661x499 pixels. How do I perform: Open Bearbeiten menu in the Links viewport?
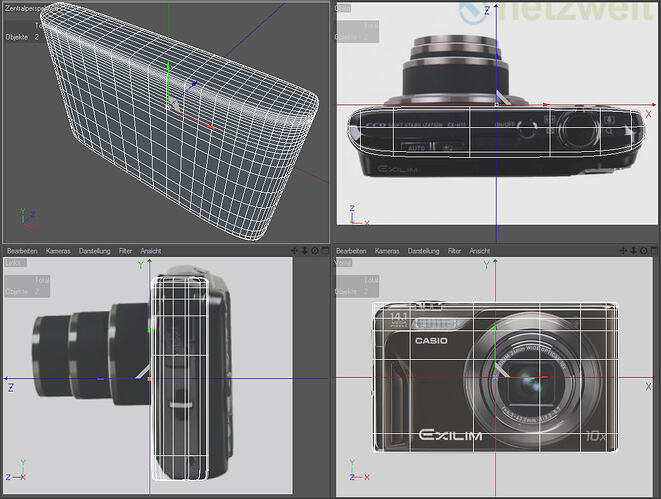[x=22, y=251]
